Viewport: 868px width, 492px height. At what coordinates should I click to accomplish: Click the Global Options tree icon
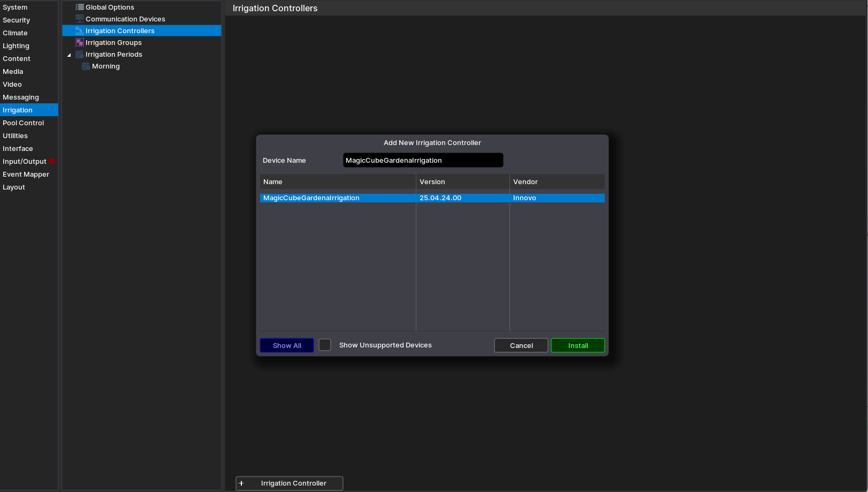pos(80,7)
